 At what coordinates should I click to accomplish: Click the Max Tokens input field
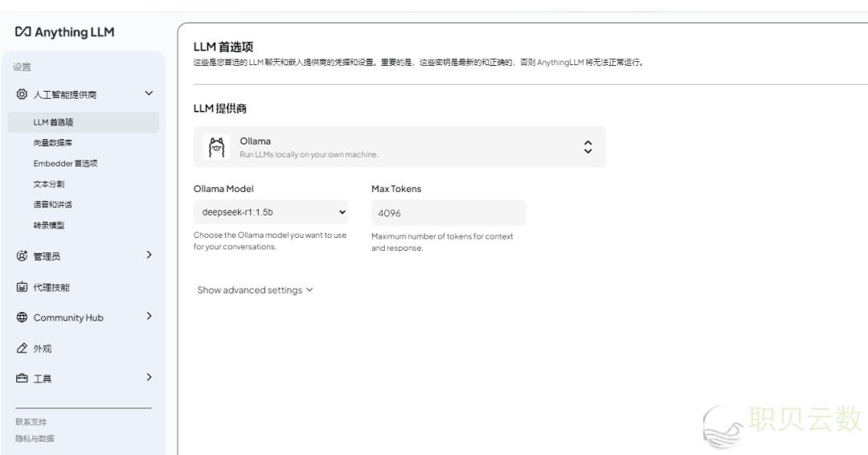point(448,213)
